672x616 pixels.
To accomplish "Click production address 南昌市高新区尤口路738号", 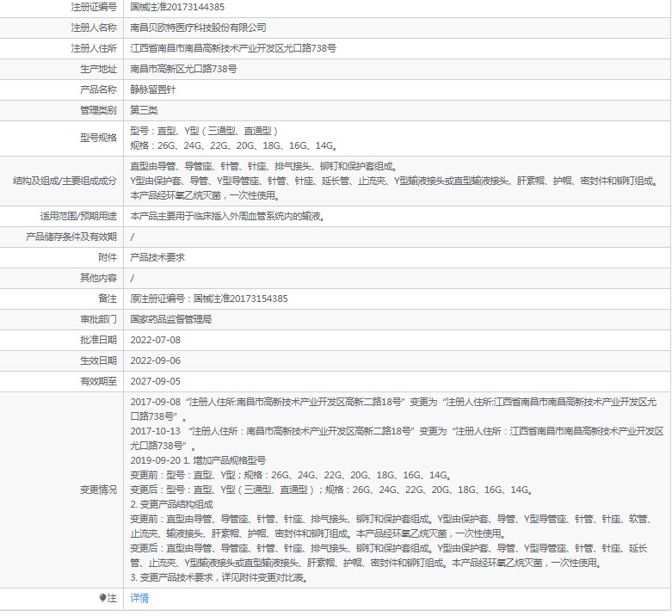I will pos(183,69).
